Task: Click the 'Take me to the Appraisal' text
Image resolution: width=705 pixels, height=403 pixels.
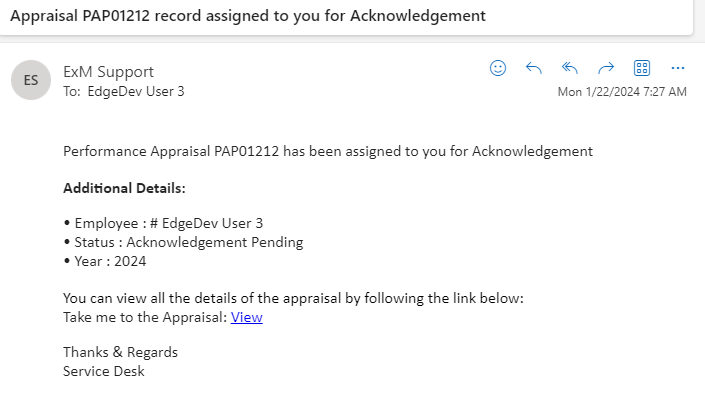Action: (145, 317)
